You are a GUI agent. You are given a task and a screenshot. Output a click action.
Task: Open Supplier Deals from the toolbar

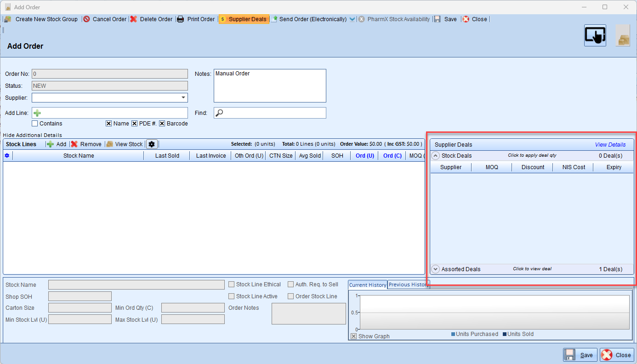coord(243,19)
